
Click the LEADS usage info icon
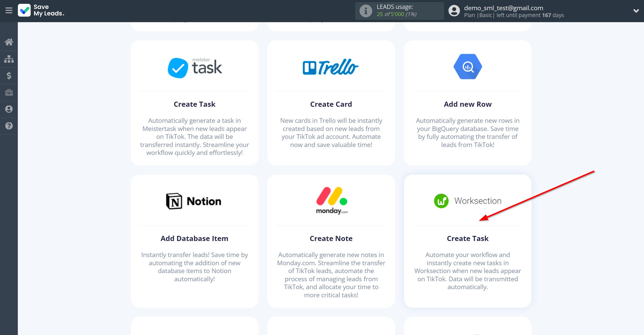tap(366, 11)
